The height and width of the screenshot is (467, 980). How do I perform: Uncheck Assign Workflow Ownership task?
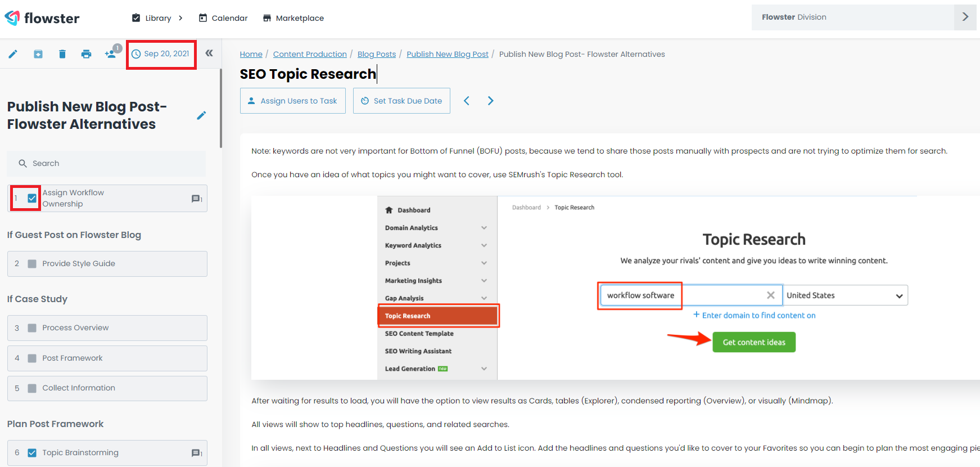point(32,198)
